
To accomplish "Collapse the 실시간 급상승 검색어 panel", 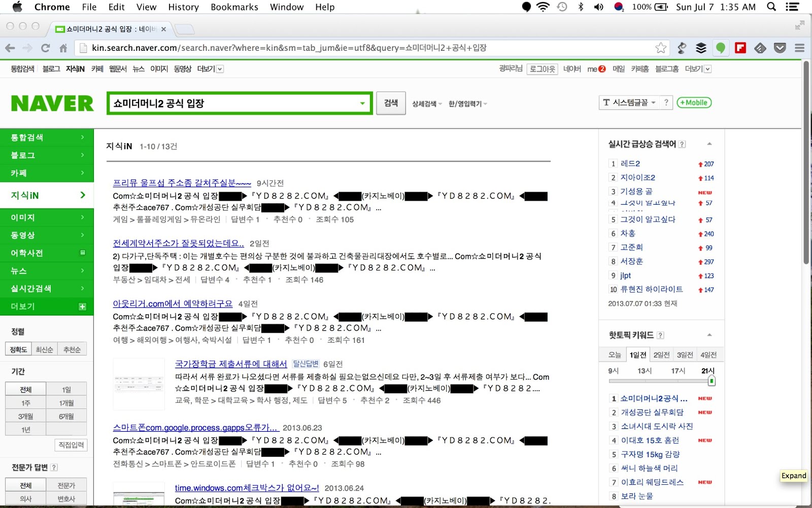I will click(709, 144).
